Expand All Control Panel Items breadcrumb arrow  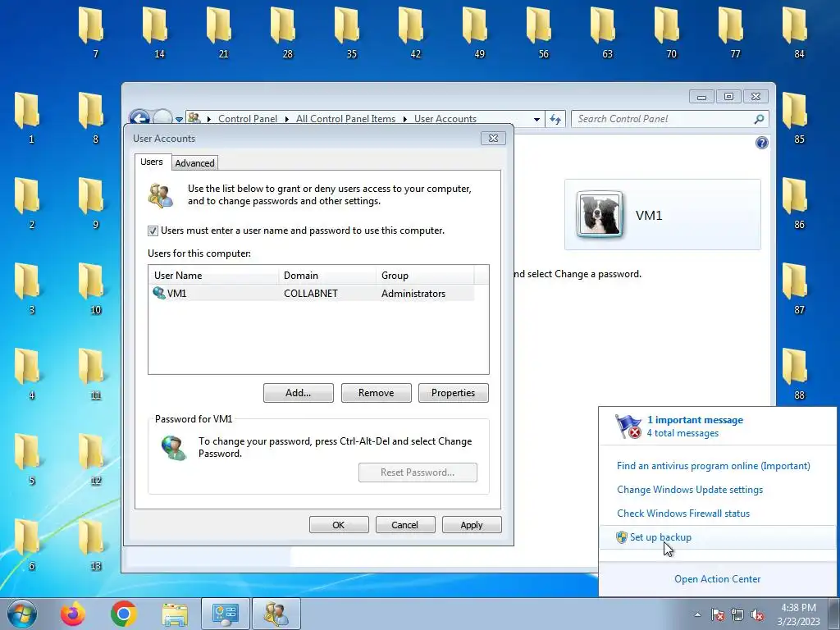point(405,119)
